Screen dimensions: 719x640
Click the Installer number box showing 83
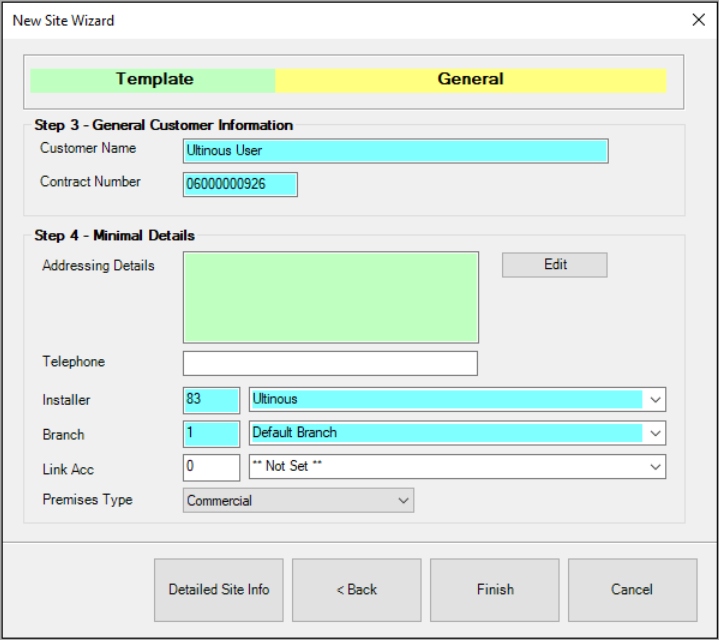pyautogui.click(x=211, y=399)
